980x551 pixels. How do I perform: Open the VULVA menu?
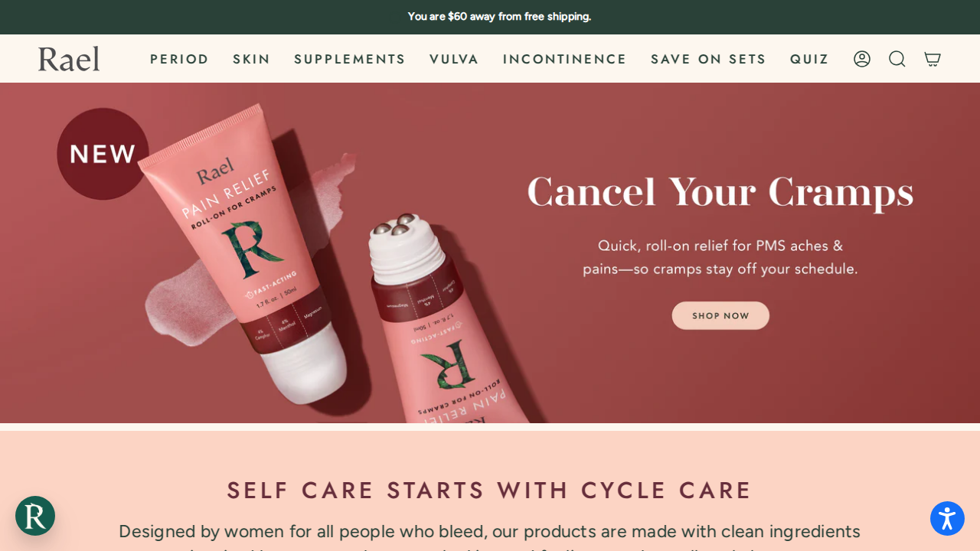(454, 59)
